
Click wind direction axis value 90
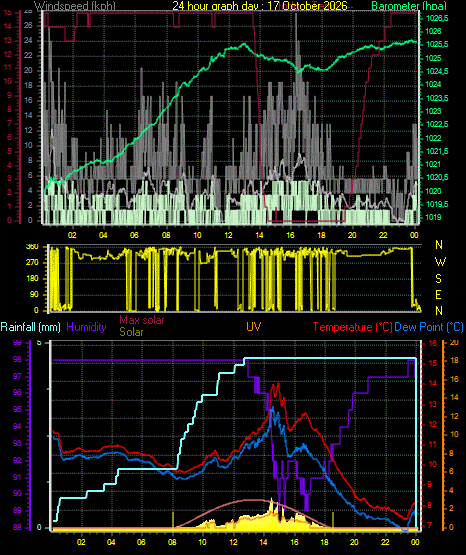tap(34, 294)
